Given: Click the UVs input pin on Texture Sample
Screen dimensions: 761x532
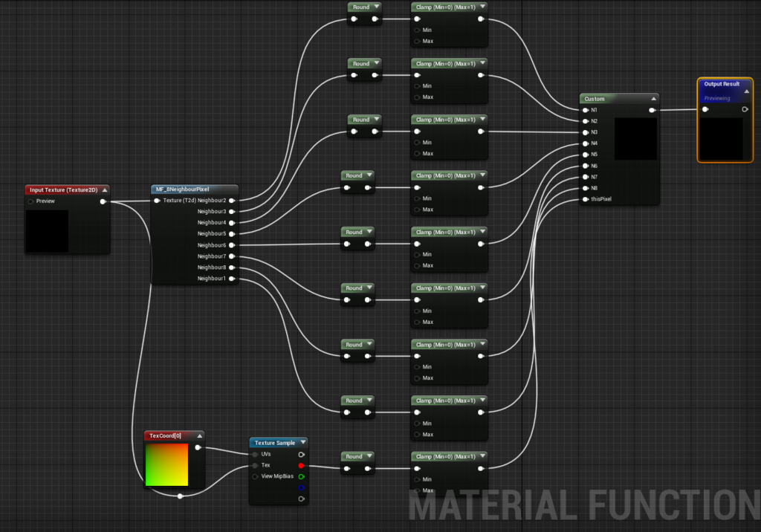Looking at the screenshot, I should (256, 454).
